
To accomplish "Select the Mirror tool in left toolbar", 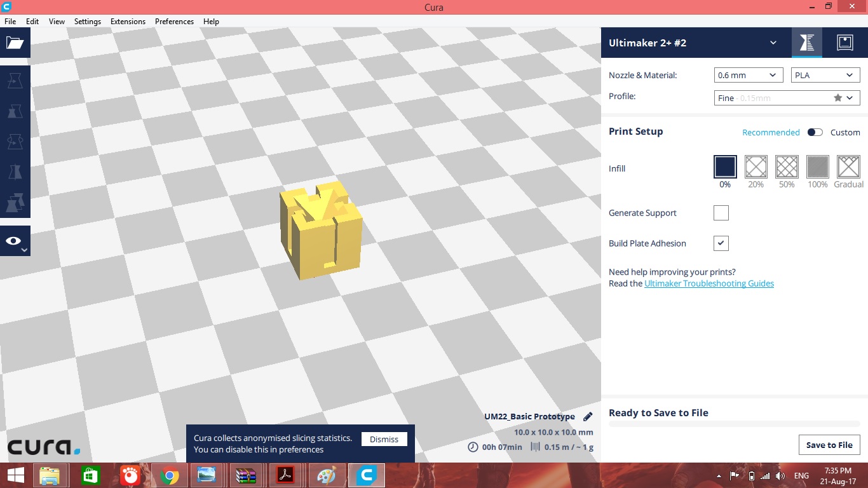I will click(x=15, y=172).
